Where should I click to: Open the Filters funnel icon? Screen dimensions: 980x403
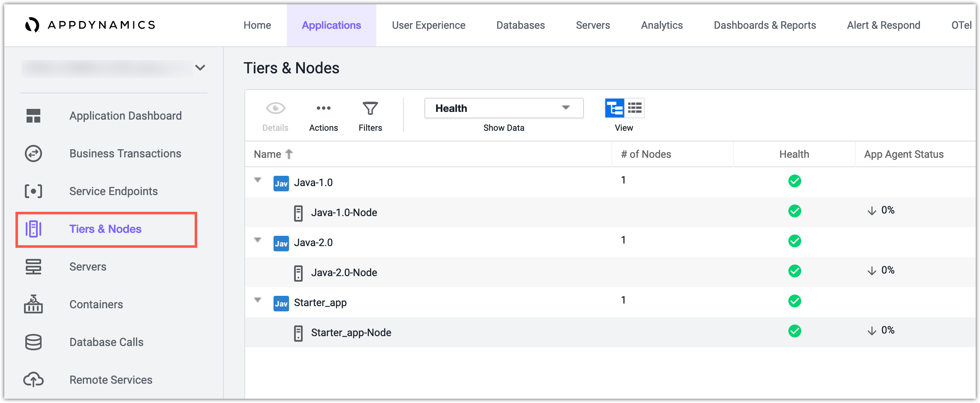370,108
